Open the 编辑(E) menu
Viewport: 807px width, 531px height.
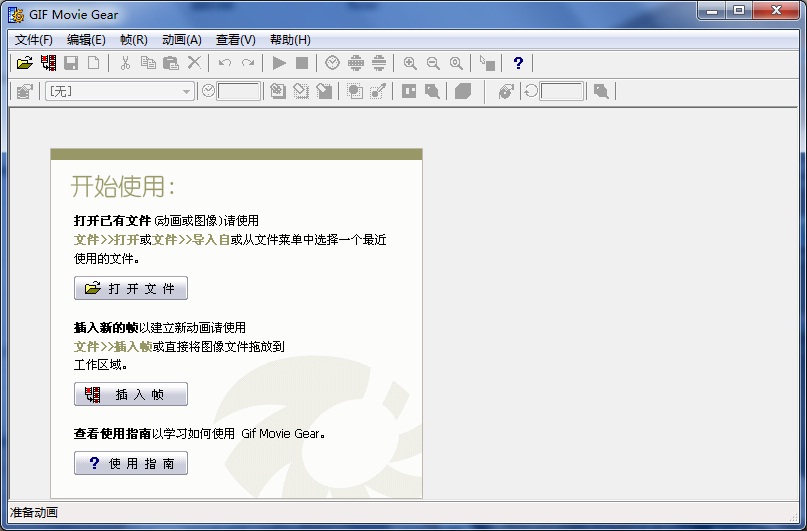86,40
